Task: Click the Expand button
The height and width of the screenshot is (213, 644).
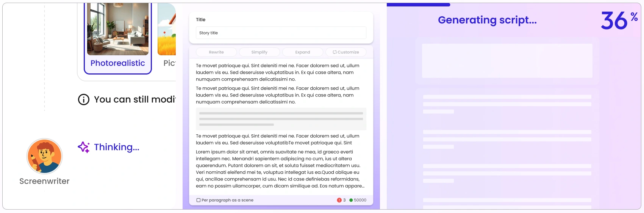Action: tap(303, 52)
